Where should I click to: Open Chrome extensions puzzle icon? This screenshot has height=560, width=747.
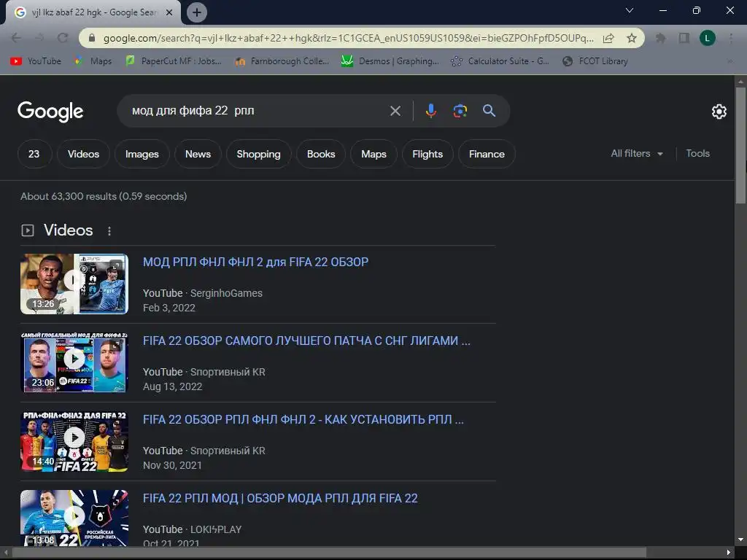point(660,38)
